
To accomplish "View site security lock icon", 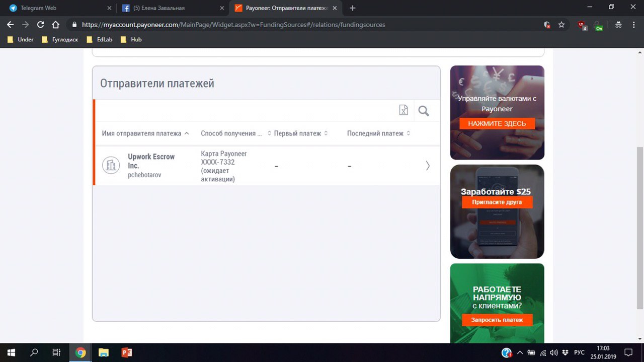I will [x=74, y=24].
